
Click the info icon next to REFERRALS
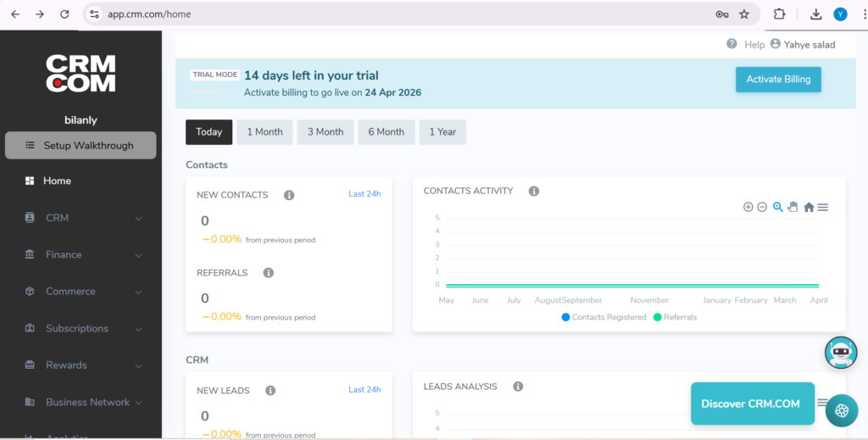(x=269, y=273)
